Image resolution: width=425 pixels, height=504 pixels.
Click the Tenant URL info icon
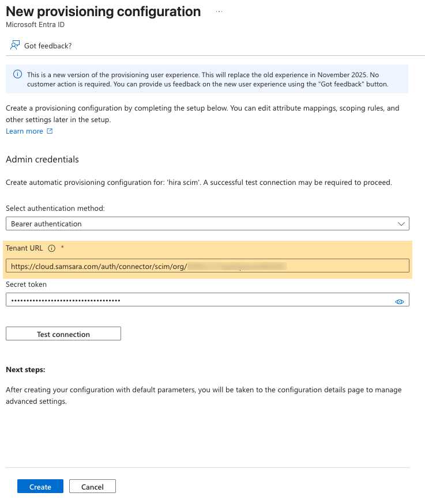(x=51, y=248)
